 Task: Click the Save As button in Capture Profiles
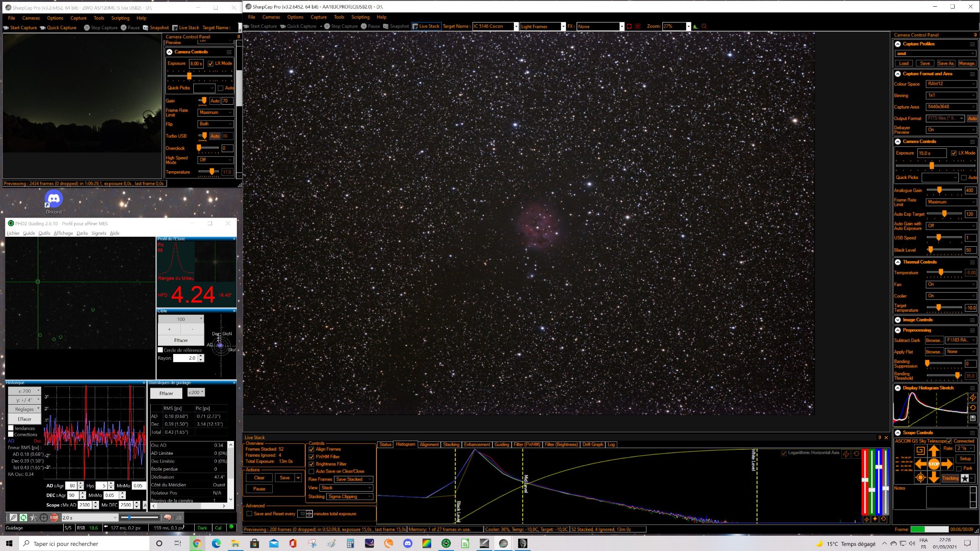click(946, 63)
